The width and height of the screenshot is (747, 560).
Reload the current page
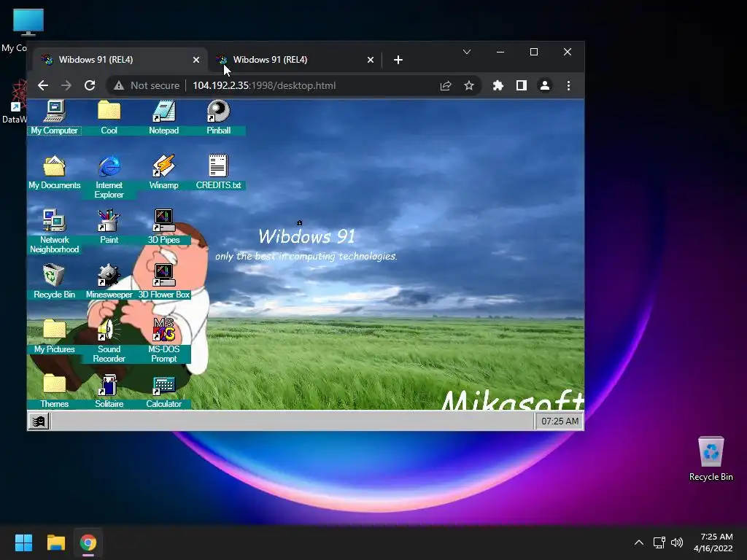tap(90, 86)
